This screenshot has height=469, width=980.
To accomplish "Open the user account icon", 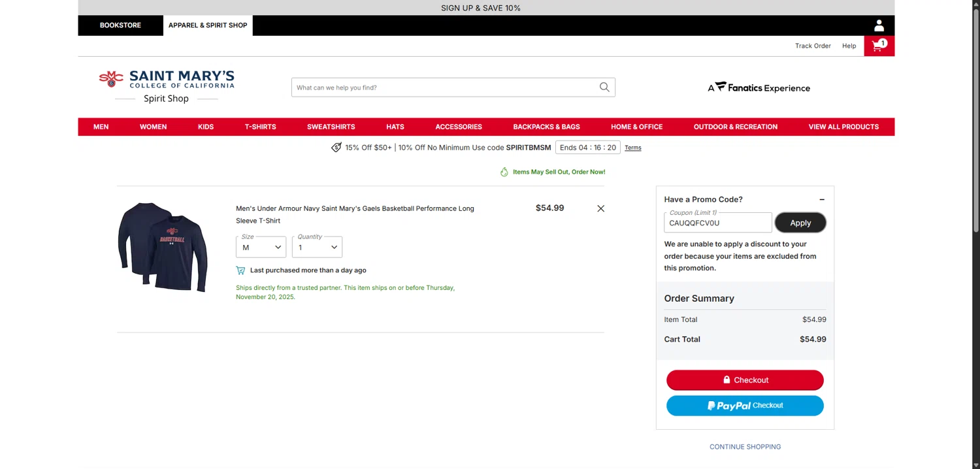I will [x=879, y=25].
